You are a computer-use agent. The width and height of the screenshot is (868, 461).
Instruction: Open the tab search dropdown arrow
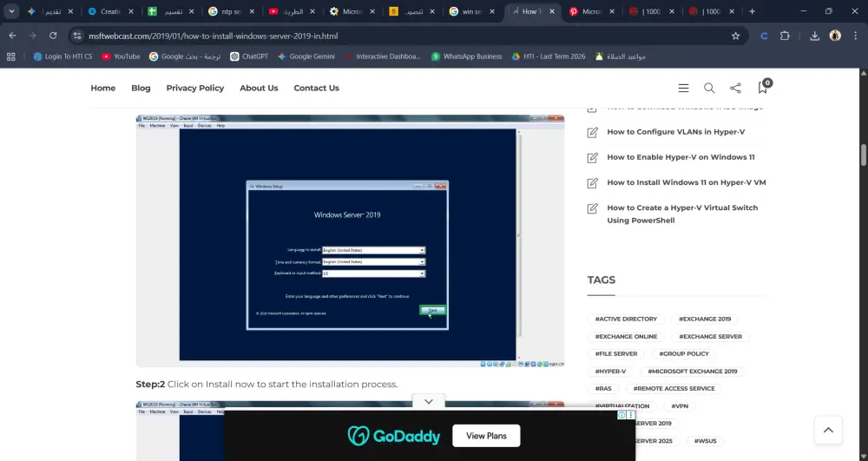point(11,11)
